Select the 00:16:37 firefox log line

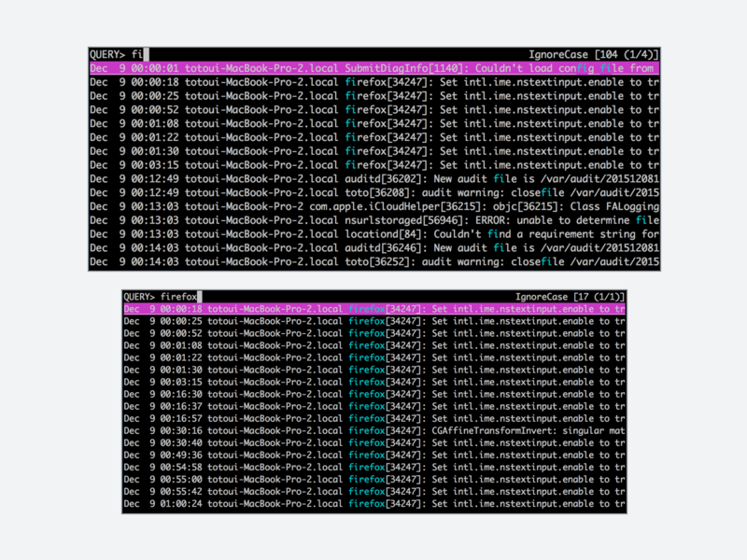[x=374, y=406]
